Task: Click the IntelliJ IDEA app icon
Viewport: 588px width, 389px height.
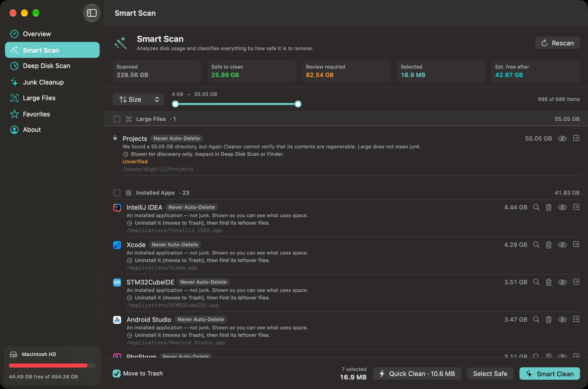Action: pyautogui.click(x=117, y=208)
